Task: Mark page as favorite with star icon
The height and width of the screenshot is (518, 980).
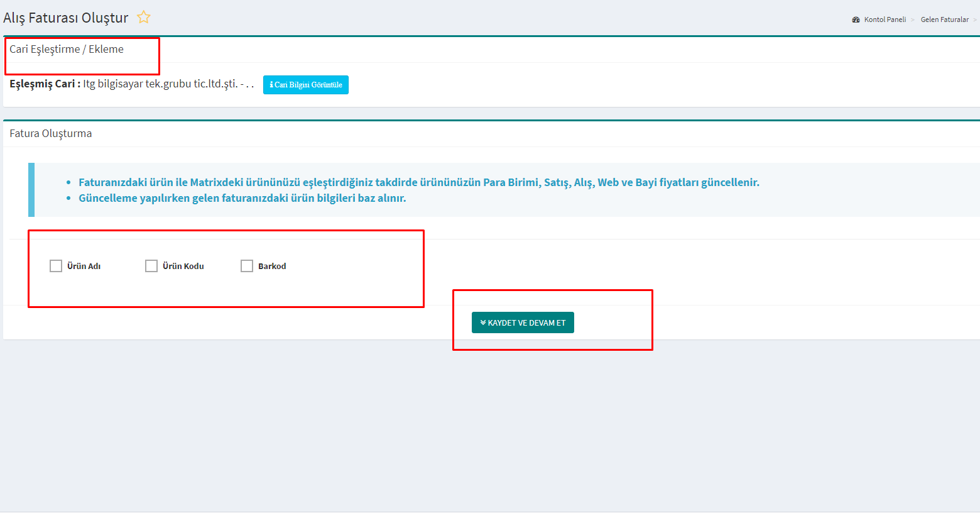Action: tap(144, 18)
